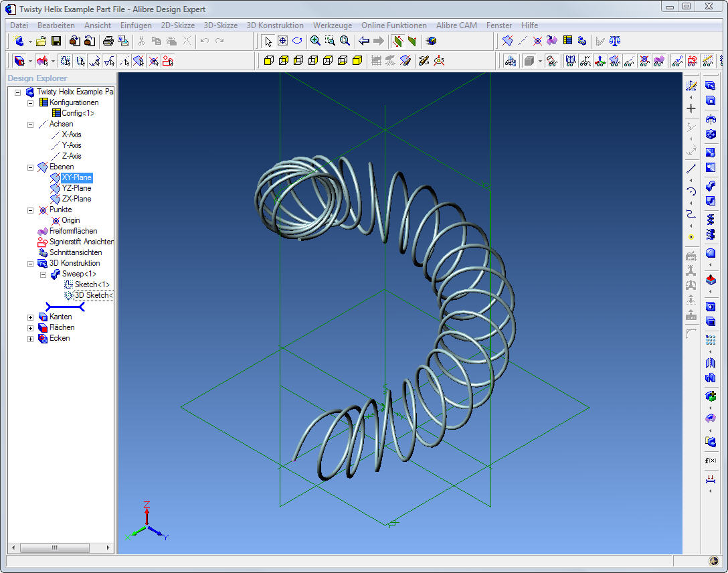Collapse the Sweep<1> node

pos(43,274)
